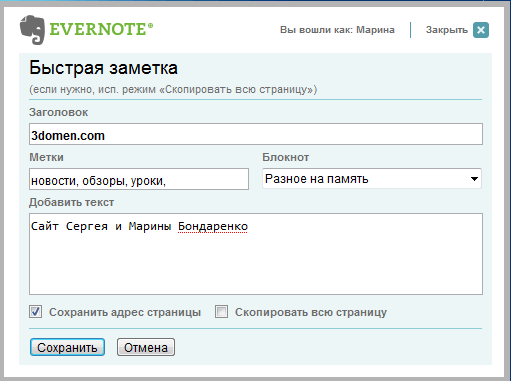
Task: Click the EVERNOTE green wordmark
Action: 101,29
